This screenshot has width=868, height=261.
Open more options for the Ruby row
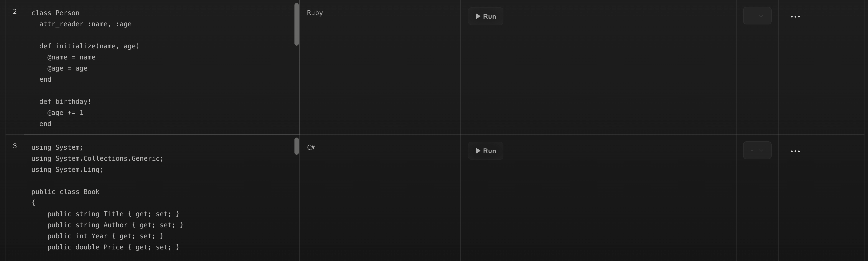[795, 16]
